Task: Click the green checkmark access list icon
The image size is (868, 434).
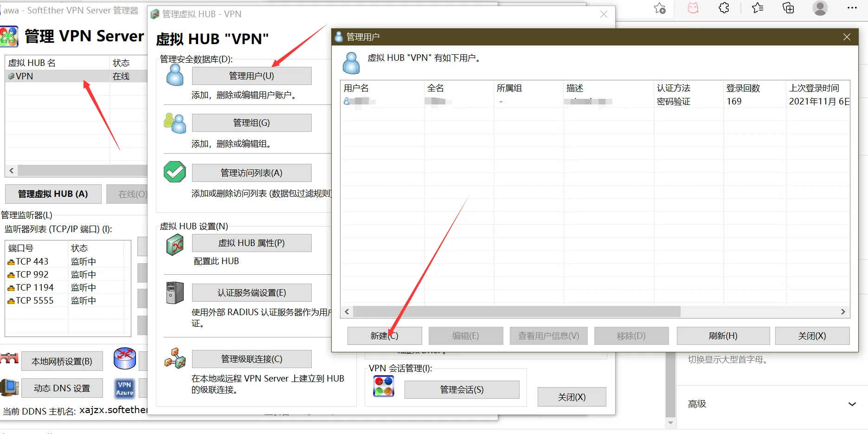Action: pyautogui.click(x=175, y=172)
